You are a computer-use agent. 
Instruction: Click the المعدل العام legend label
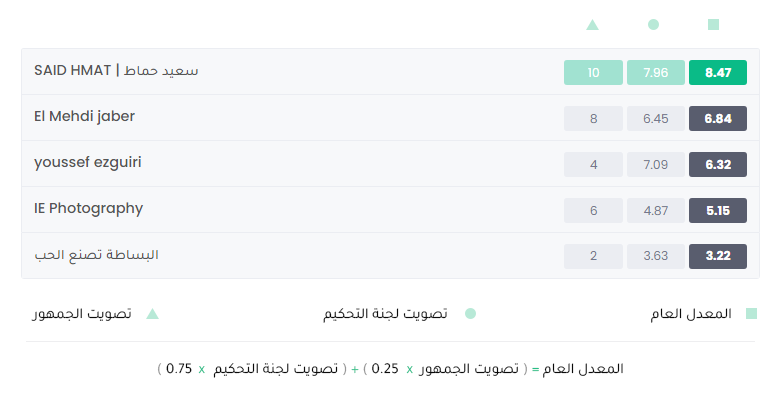tap(691, 314)
